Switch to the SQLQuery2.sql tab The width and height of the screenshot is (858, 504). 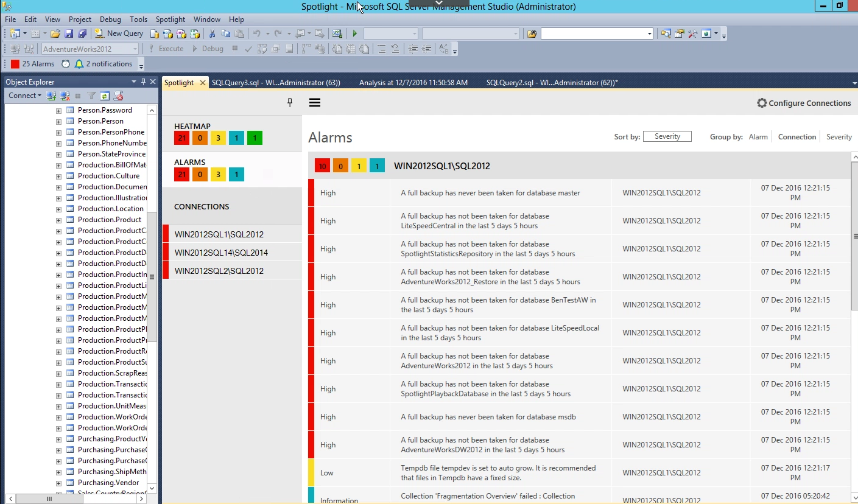[x=552, y=83]
